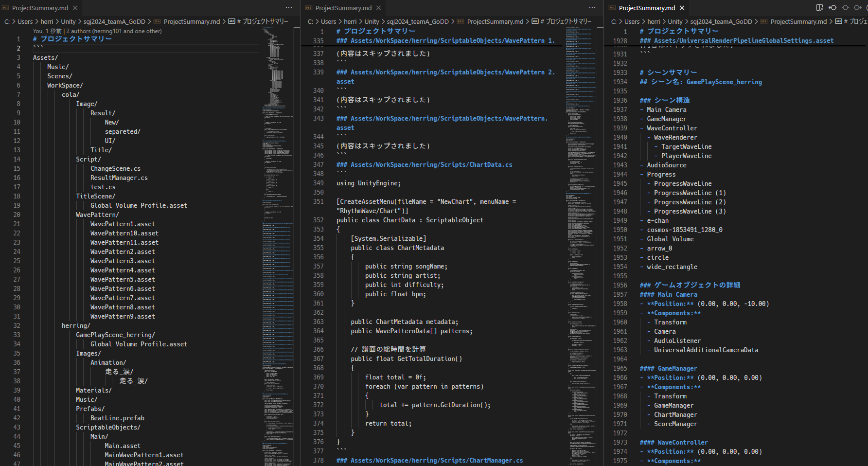Open 'Users' breadcrumb dropdown in left group
The image size is (868, 466).
tap(25, 21)
